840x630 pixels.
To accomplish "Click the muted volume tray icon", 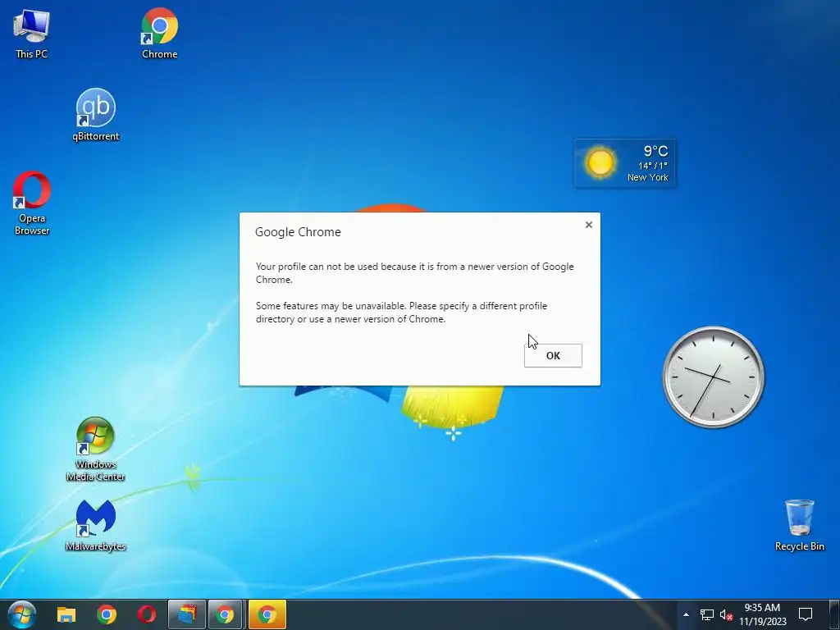I will point(726,614).
